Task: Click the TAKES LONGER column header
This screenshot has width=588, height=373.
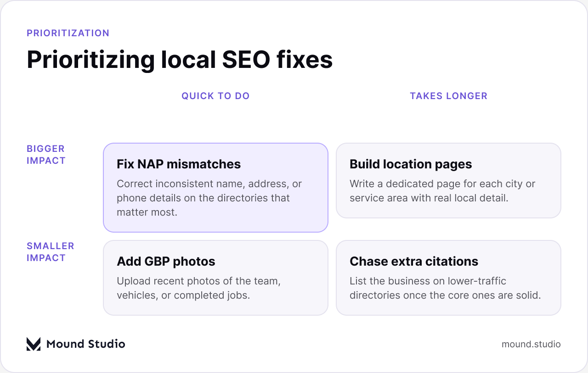Action: click(x=449, y=96)
